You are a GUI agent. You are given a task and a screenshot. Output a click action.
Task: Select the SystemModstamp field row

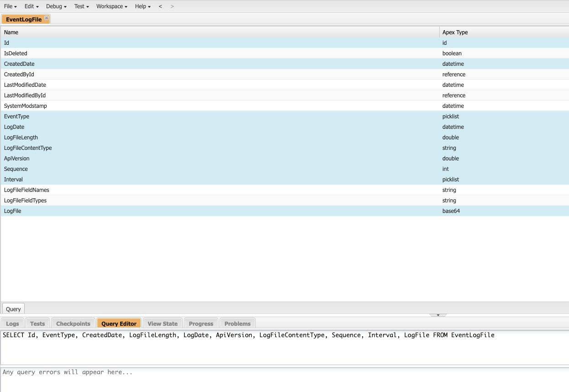pyautogui.click(x=284, y=106)
